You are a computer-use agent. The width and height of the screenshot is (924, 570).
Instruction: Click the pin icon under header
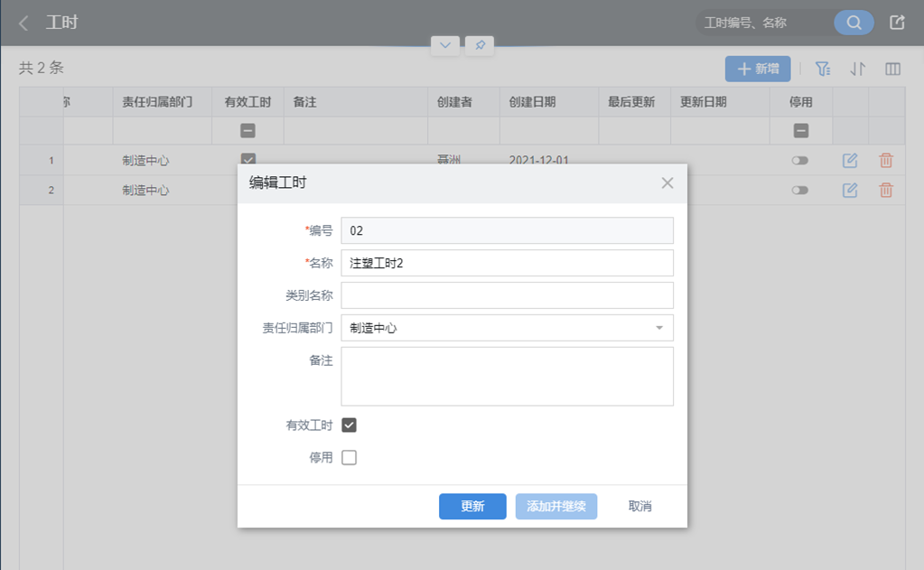click(480, 45)
